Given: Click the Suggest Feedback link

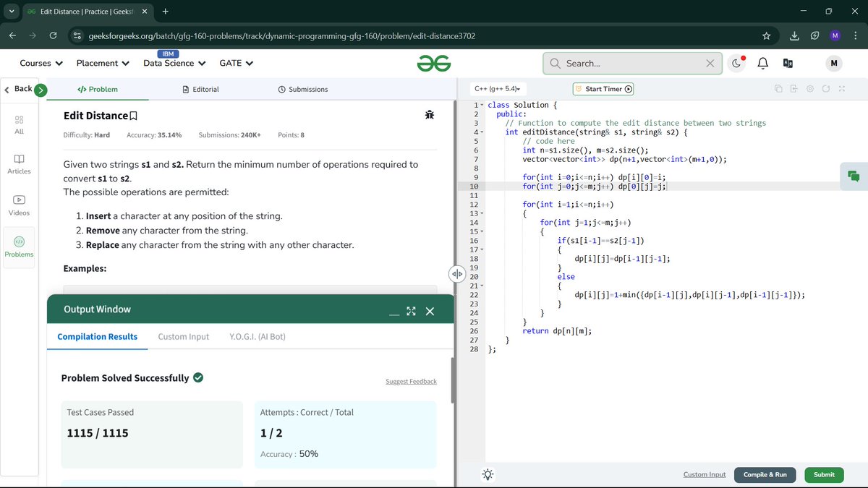Looking at the screenshot, I should (x=411, y=382).
